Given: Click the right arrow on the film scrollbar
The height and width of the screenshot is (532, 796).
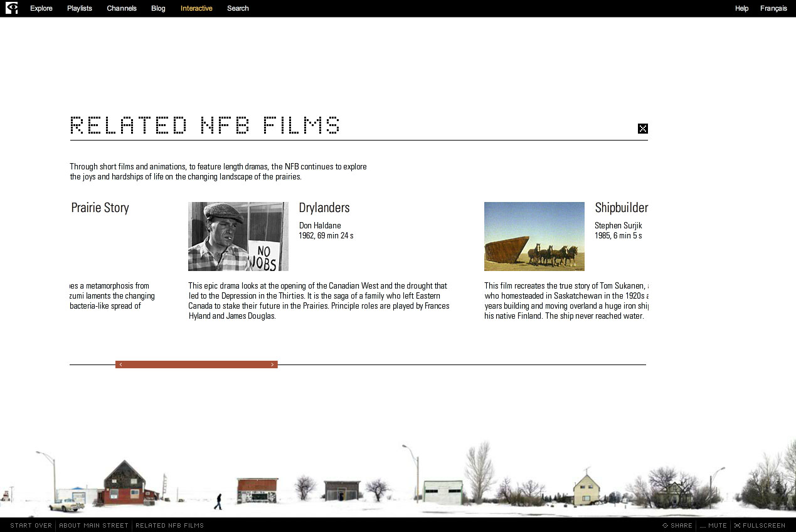Looking at the screenshot, I should coord(272,364).
